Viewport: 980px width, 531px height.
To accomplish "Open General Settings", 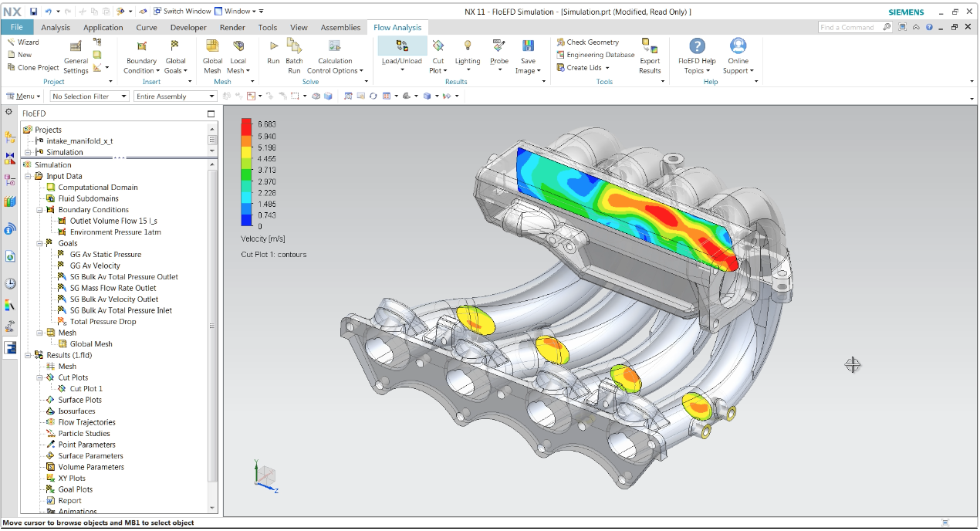I will [x=76, y=56].
